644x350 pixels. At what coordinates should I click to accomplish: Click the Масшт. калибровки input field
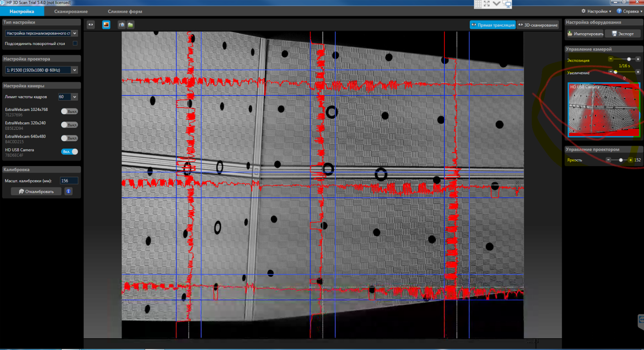point(68,181)
